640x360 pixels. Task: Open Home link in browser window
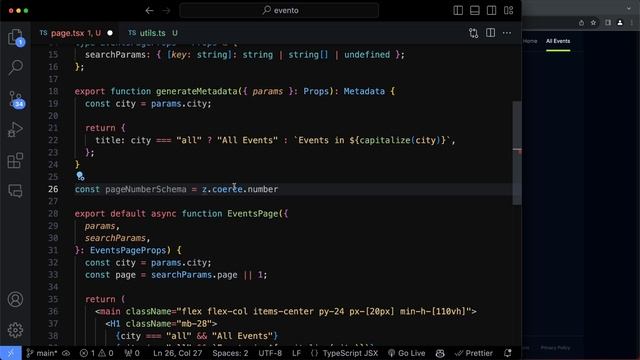(530, 41)
